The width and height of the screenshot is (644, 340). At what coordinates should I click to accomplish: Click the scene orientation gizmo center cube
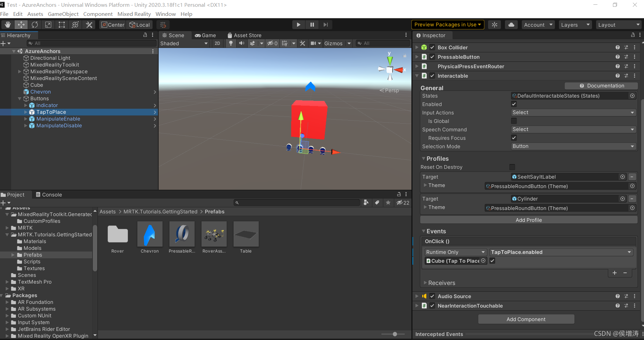coord(390,70)
